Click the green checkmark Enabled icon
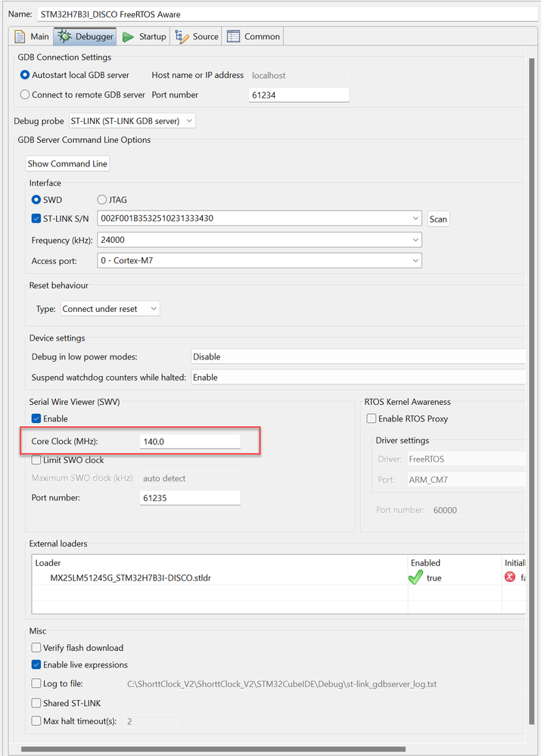 (415, 577)
